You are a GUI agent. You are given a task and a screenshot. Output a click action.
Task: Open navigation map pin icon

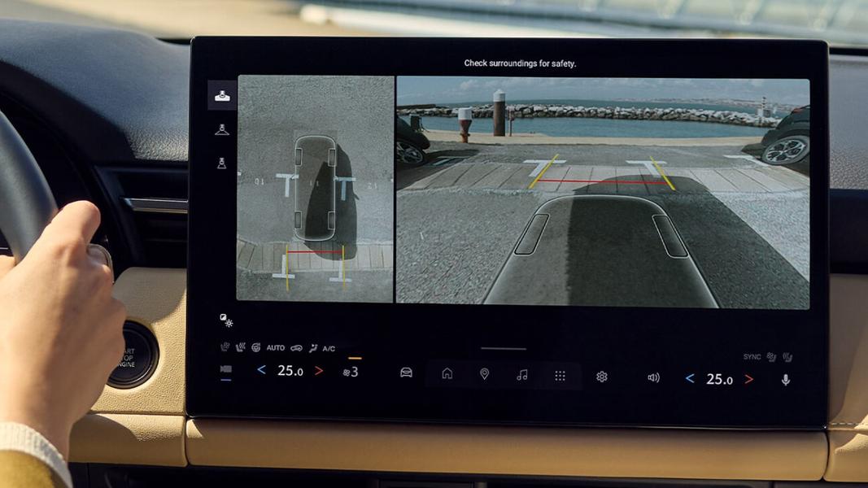click(x=484, y=375)
